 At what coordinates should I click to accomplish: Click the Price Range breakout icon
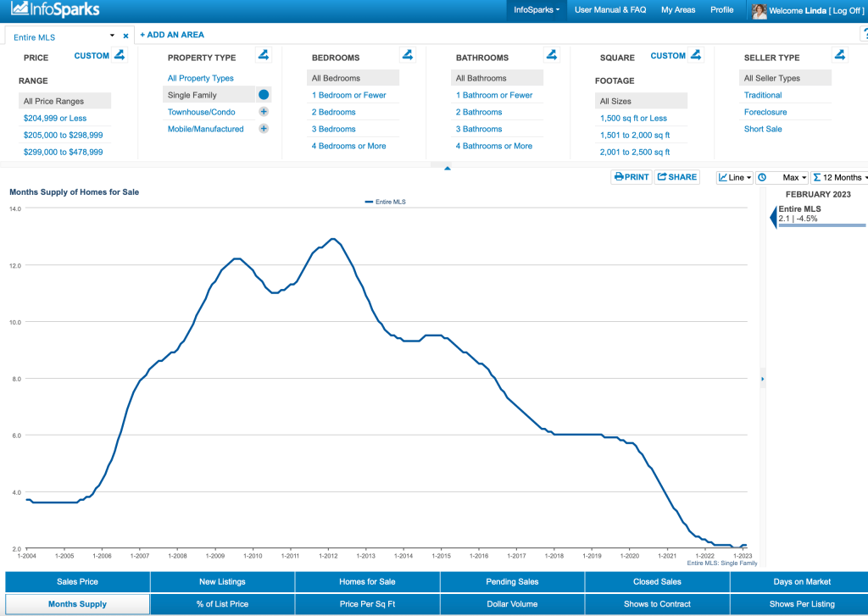tap(120, 56)
